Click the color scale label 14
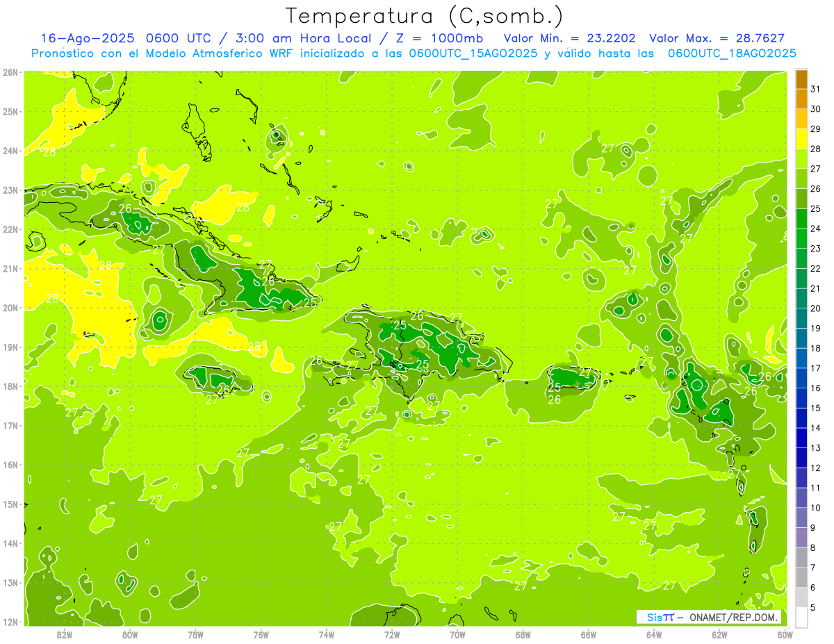 pyautogui.click(x=816, y=428)
